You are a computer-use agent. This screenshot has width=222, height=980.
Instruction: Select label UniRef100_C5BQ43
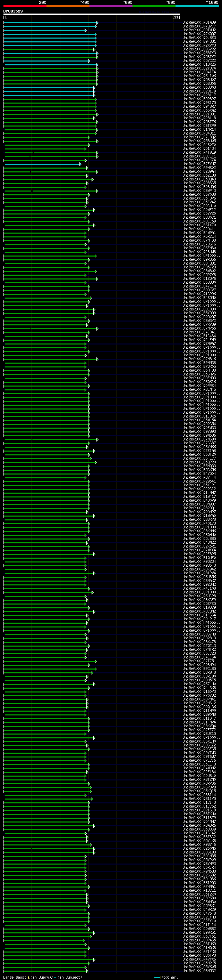pyautogui.click(x=199, y=179)
